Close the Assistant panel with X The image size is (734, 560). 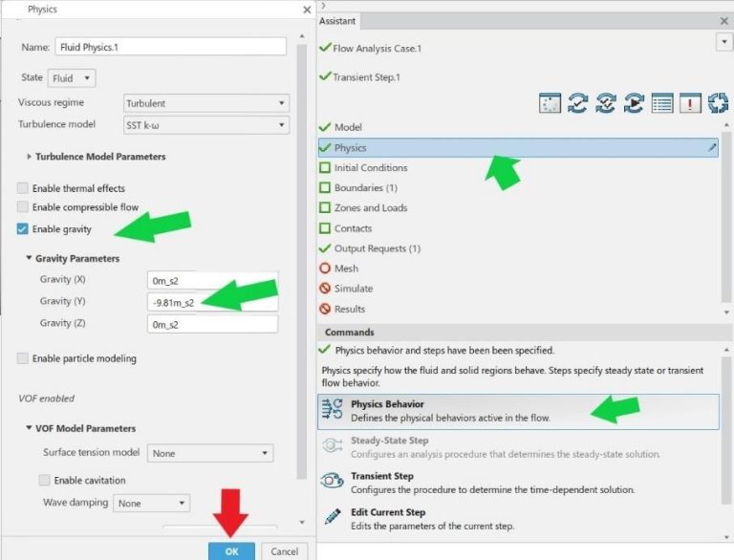(723, 21)
